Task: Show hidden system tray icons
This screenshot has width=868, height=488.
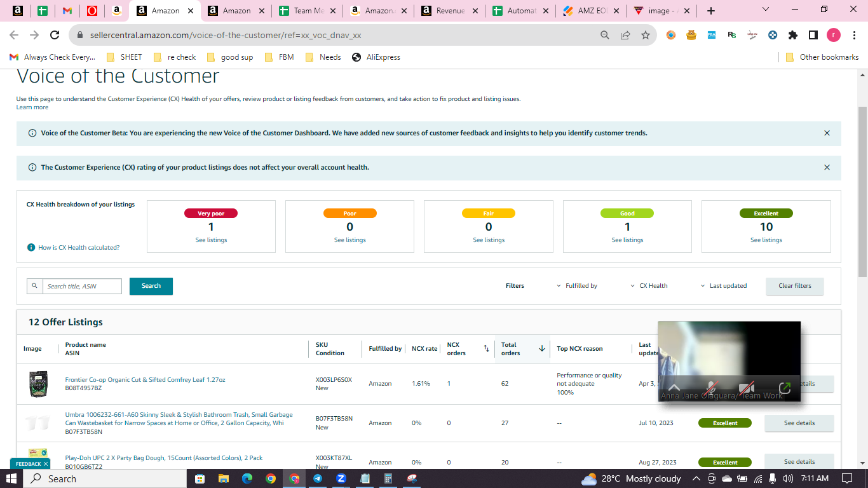Action: coord(696,478)
